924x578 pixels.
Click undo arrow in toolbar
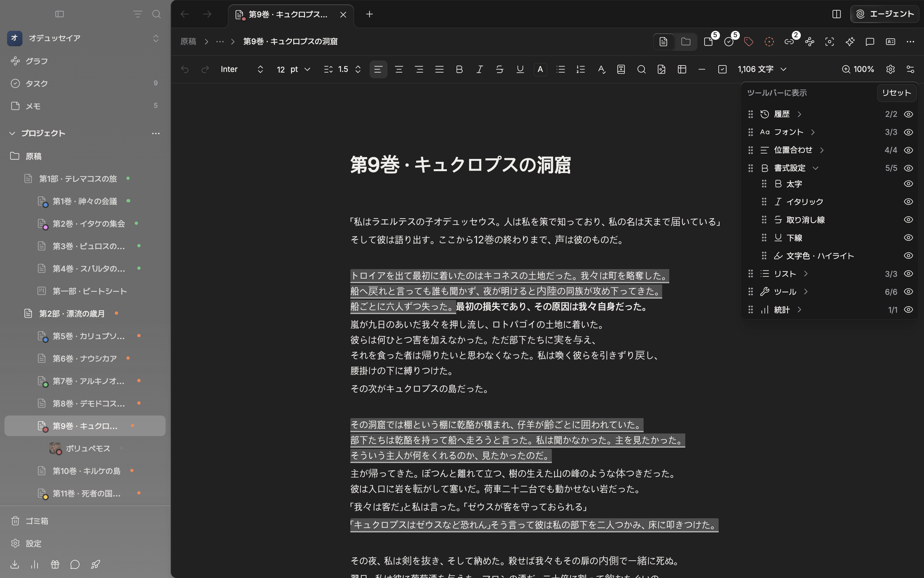point(185,69)
